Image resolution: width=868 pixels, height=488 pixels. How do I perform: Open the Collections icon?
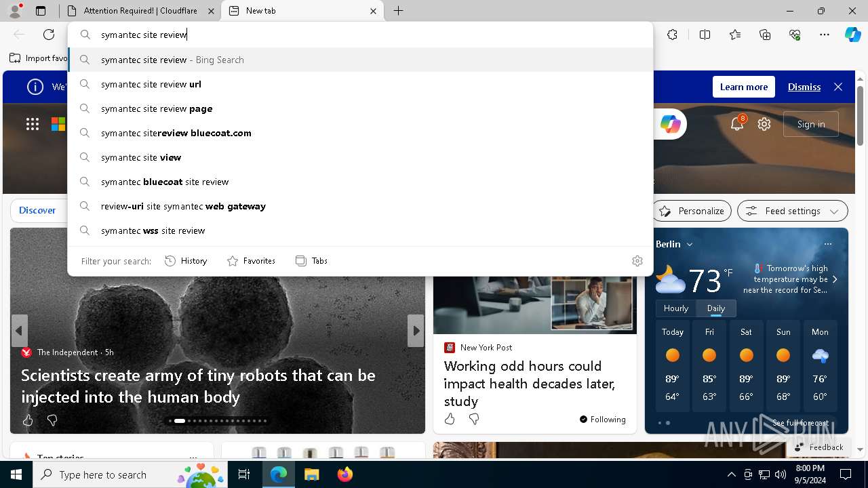point(765,35)
